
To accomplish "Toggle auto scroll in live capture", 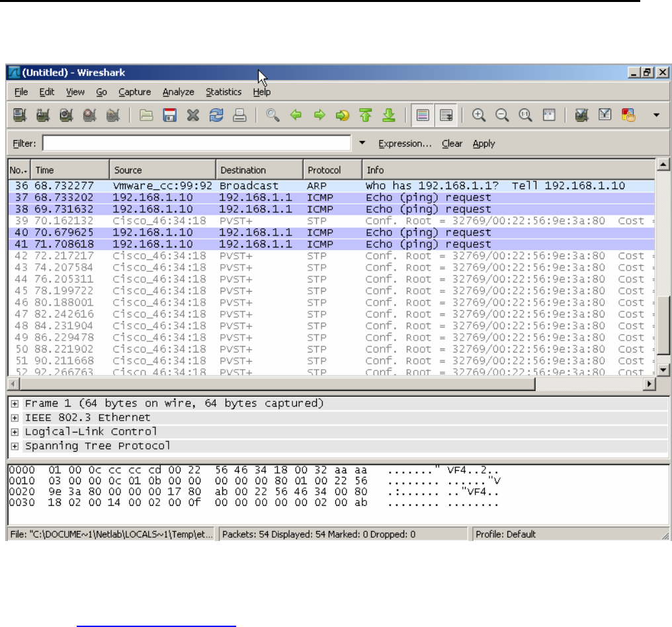I will point(446,115).
